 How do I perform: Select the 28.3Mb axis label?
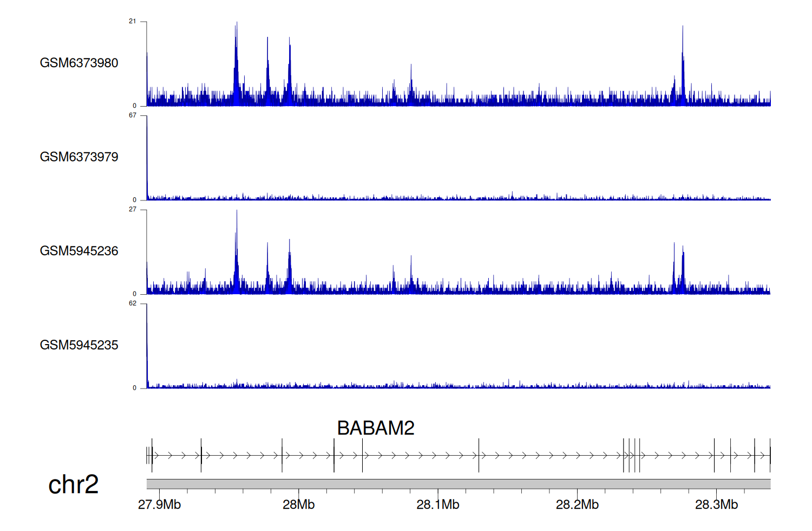716,504
